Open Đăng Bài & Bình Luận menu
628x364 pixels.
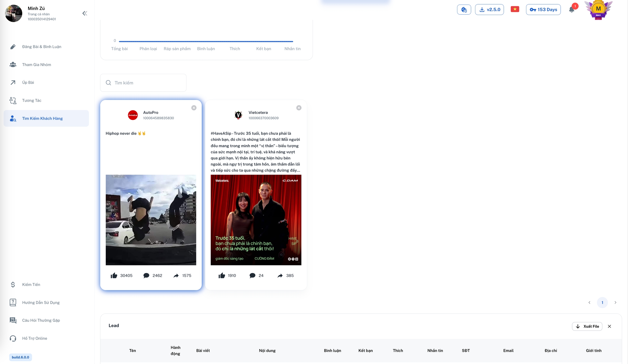tap(42, 47)
